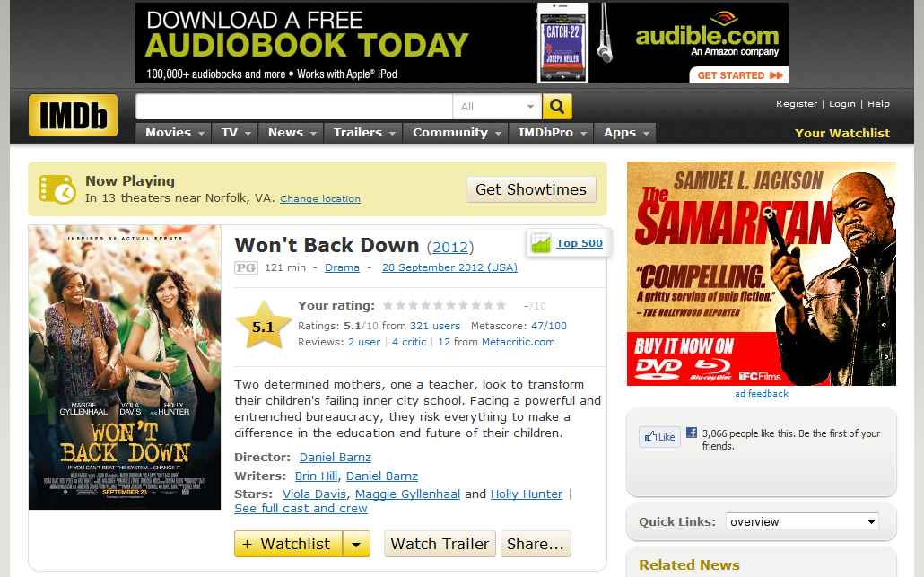Screen dimensions: 924x577
Task: Click the Change location link
Action: click(320, 198)
